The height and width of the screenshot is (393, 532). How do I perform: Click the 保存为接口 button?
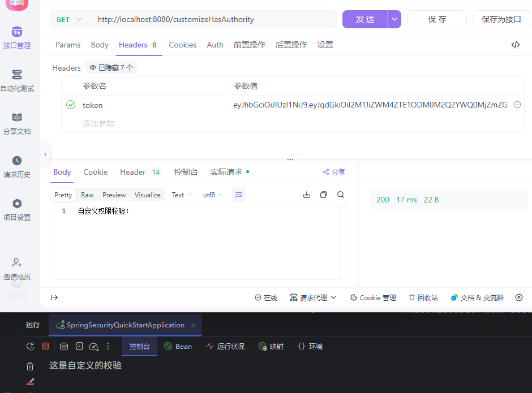[501, 19]
